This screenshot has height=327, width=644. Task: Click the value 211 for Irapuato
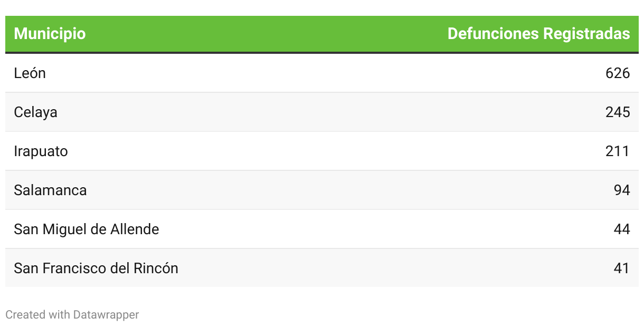pos(618,151)
